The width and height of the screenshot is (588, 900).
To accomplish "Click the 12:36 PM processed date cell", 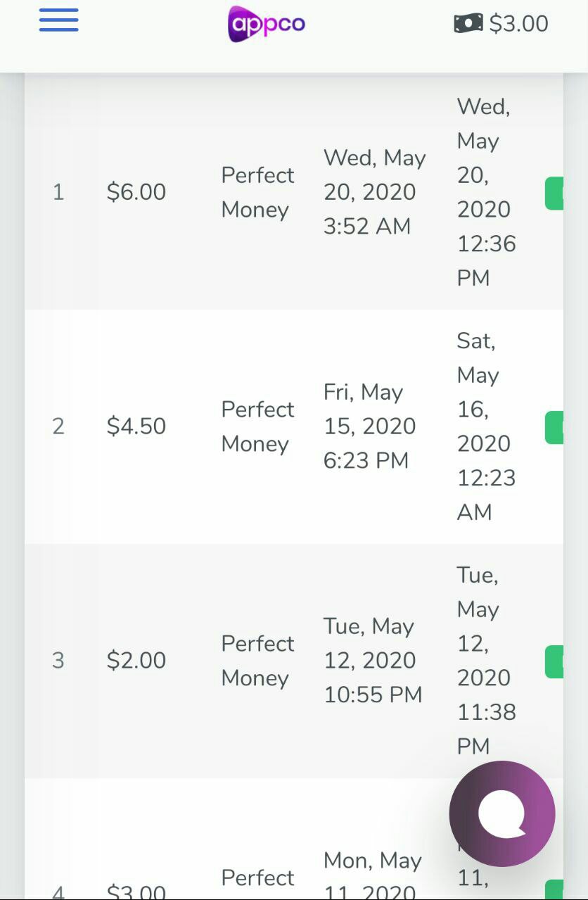I will click(487, 192).
